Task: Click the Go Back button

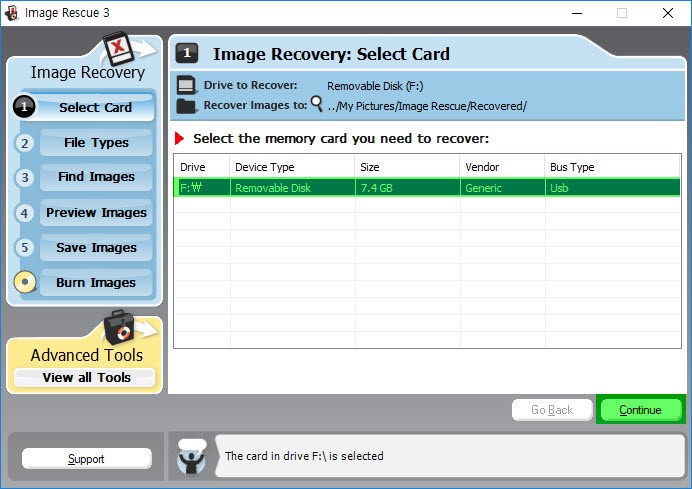Action: pyautogui.click(x=552, y=410)
